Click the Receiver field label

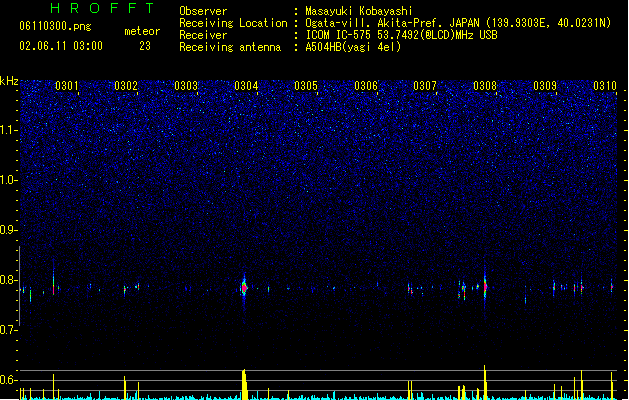[x=203, y=35]
